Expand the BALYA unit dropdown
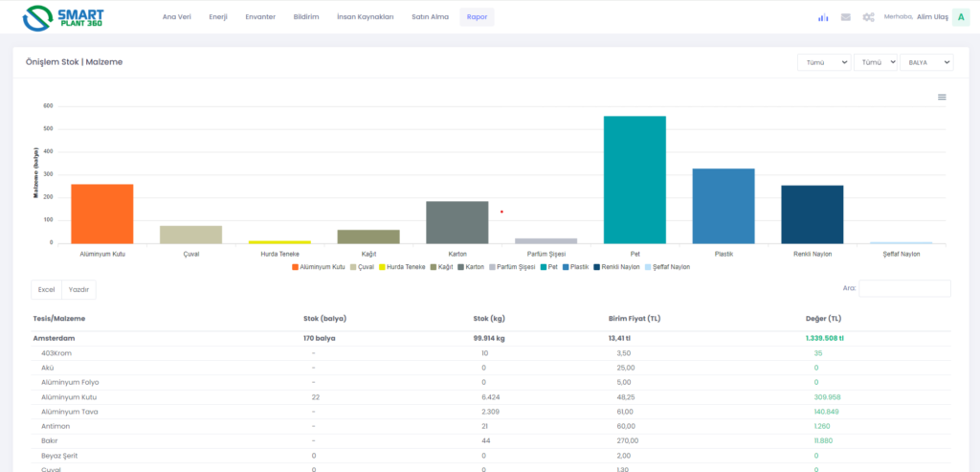Image resolution: width=980 pixels, height=472 pixels. click(925, 62)
